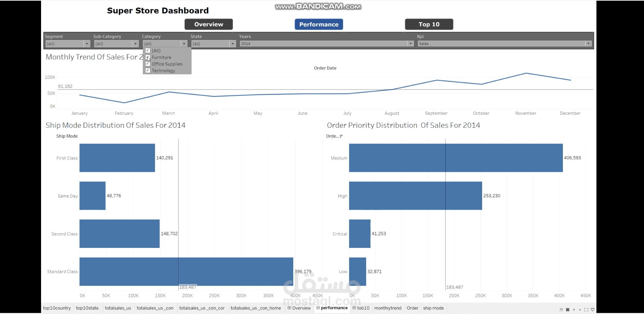Click the solid square sheet view icon

point(568,310)
